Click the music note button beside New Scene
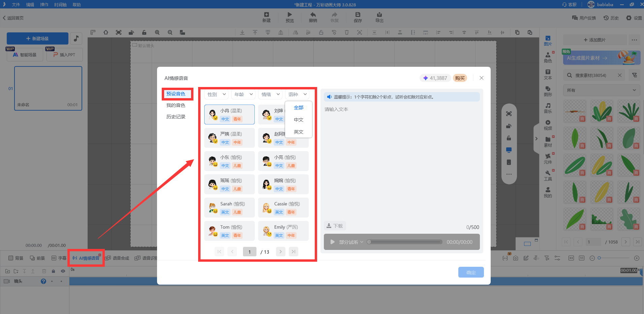 [76, 38]
